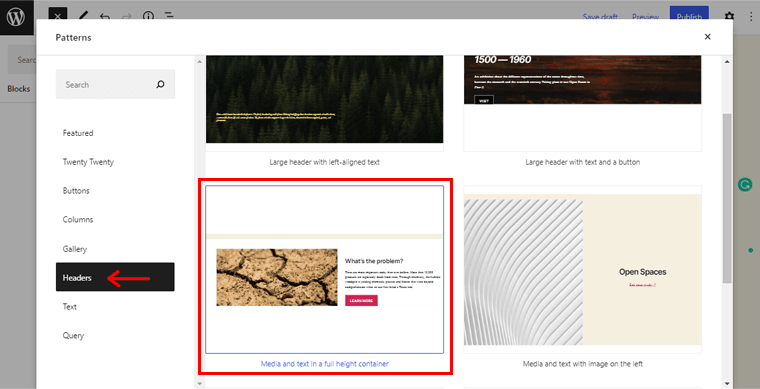The image size is (760, 389).
Task: Click the category sidebar scroll up arrow
Action: coord(199,62)
